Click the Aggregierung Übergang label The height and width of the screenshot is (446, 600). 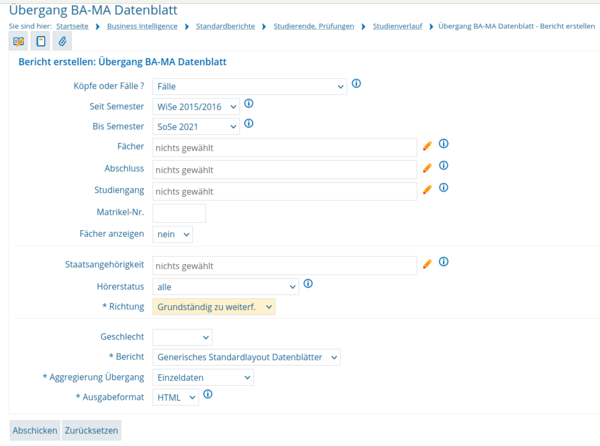click(93, 377)
